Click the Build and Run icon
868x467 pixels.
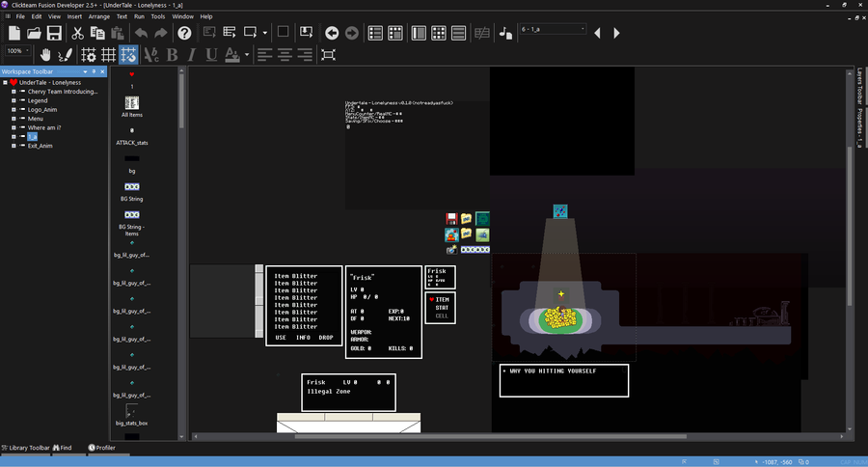306,33
